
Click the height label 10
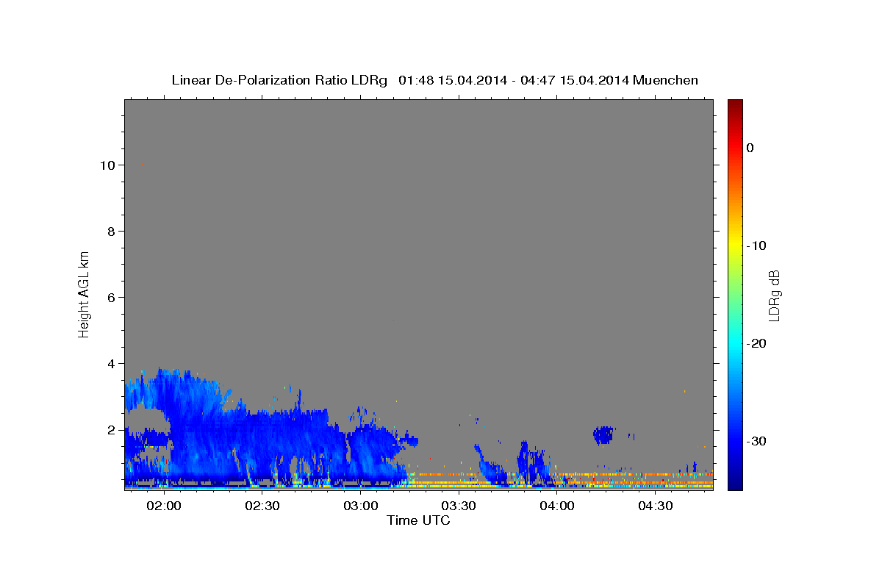[107, 165]
